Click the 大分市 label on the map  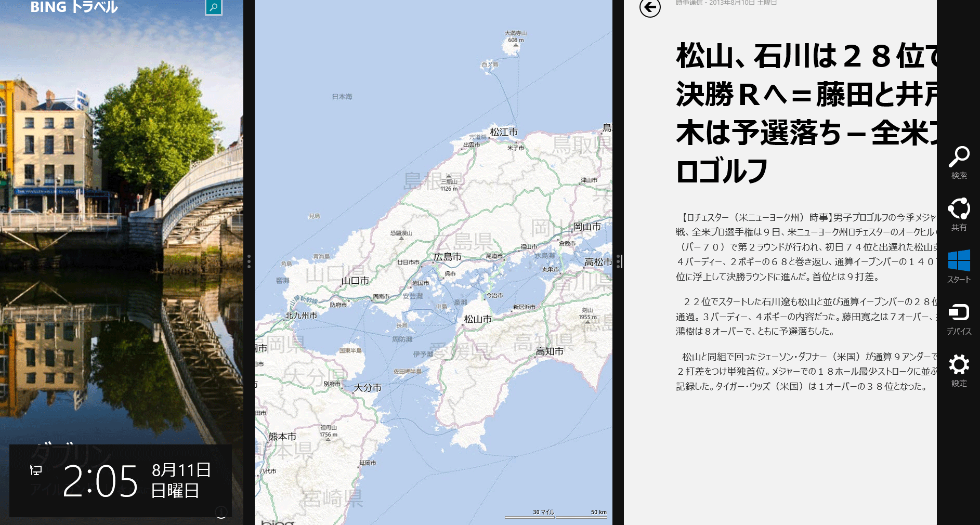point(368,388)
